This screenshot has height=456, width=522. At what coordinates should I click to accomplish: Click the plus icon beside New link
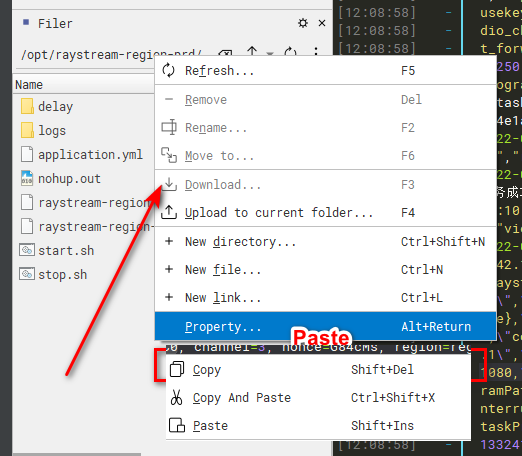[x=169, y=297]
